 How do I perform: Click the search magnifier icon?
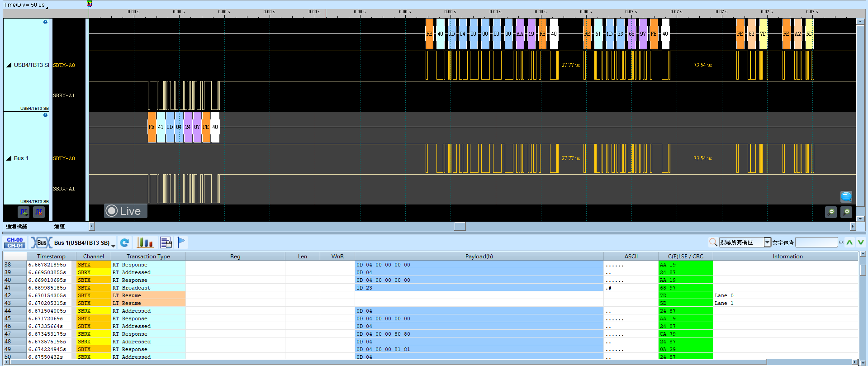713,242
